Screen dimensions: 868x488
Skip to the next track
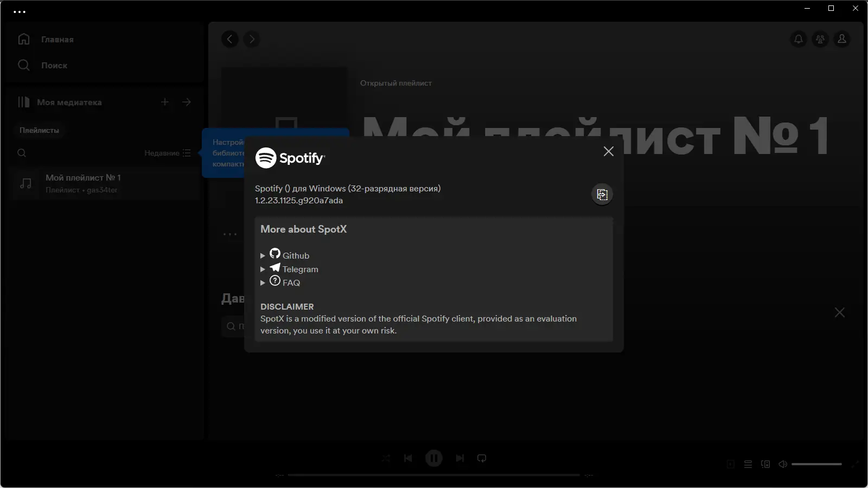point(460,458)
